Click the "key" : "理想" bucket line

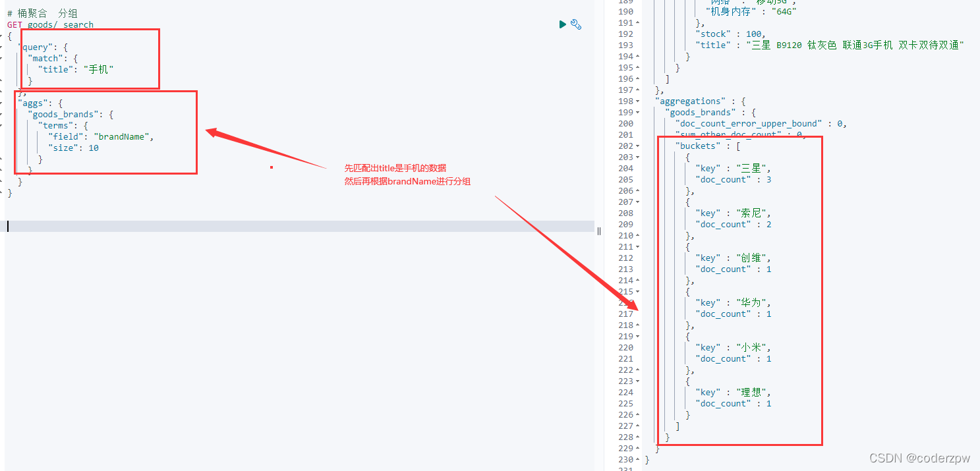coord(733,393)
